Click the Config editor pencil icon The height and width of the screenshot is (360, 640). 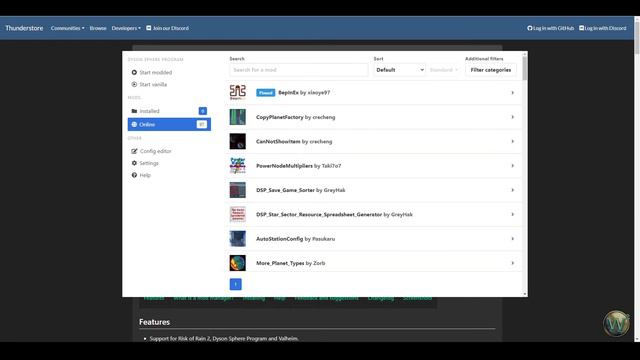(x=134, y=151)
